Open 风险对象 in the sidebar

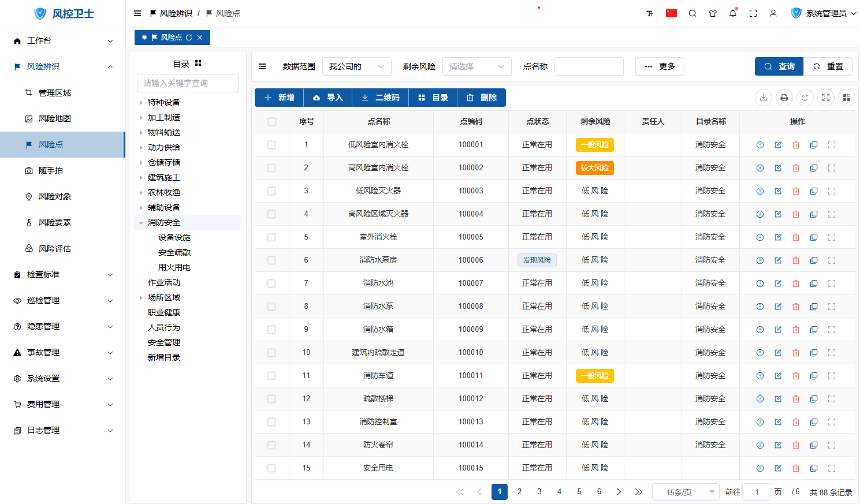coord(62,196)
